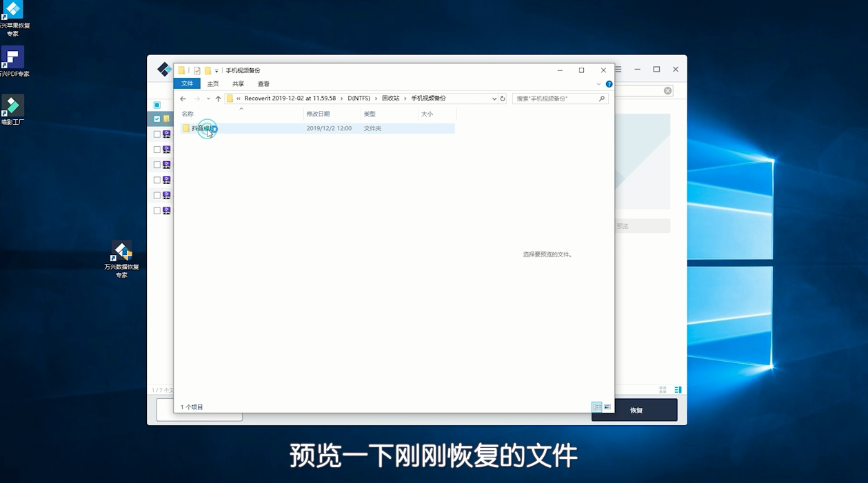Jump to the Recoverit 2019-12-02 path segment
Viewport: 868px width, 483px height.
[290, 99]
